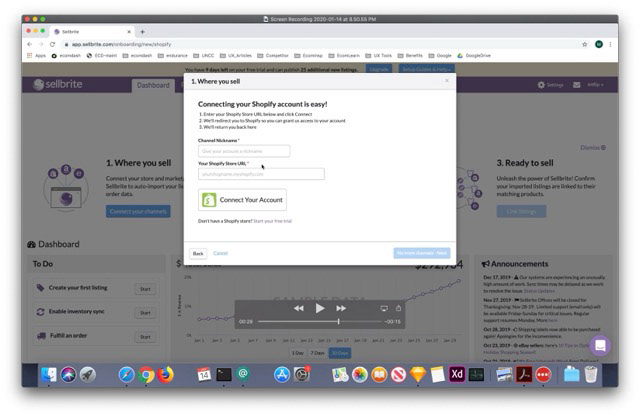640x416 pixels.
Task: Click the AirPlay icon in player controls
Action: (x=384, y=308)
